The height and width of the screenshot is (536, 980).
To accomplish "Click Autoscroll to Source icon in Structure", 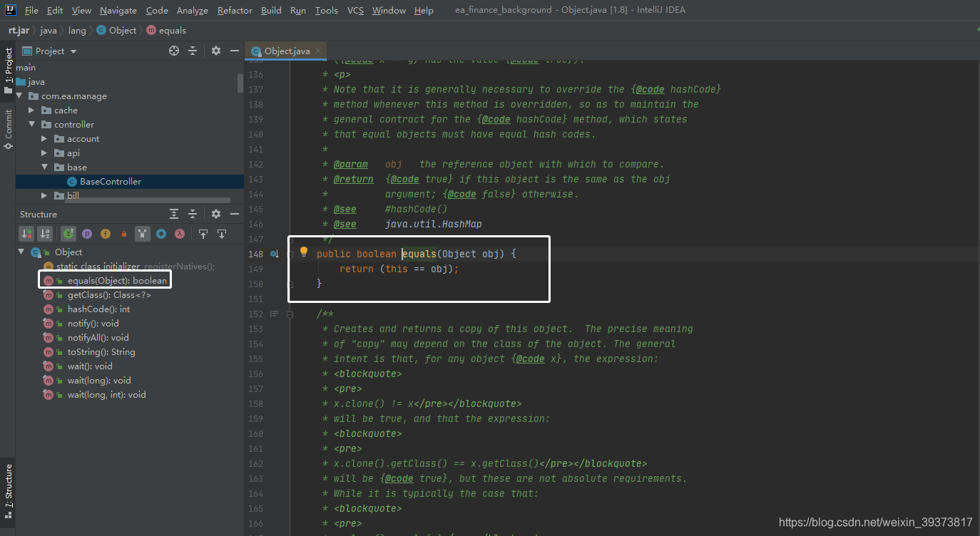I will point(203,233).
